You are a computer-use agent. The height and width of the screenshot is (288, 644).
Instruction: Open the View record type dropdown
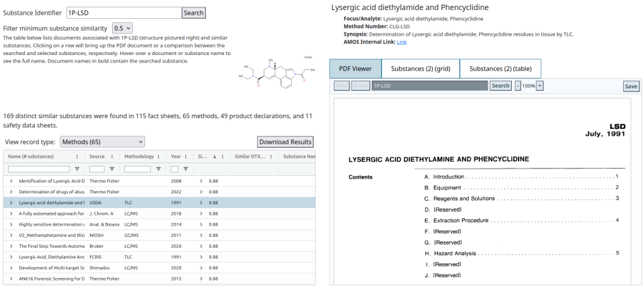102,142
